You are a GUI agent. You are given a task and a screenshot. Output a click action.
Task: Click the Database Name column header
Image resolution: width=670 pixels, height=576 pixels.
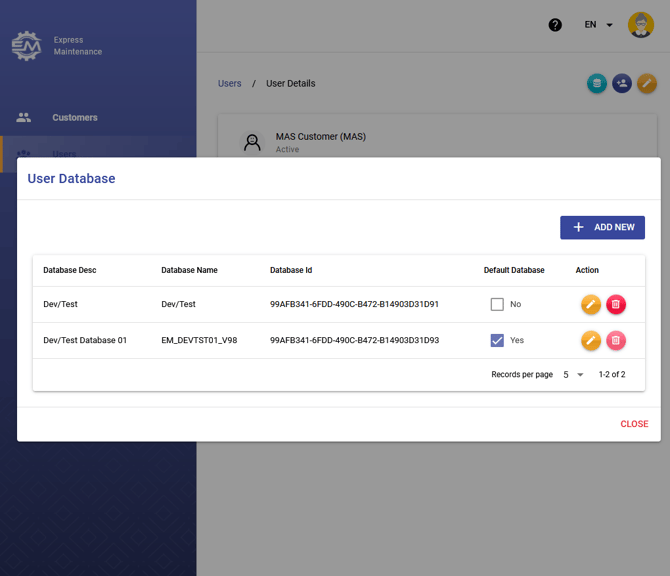click(189, 270)
